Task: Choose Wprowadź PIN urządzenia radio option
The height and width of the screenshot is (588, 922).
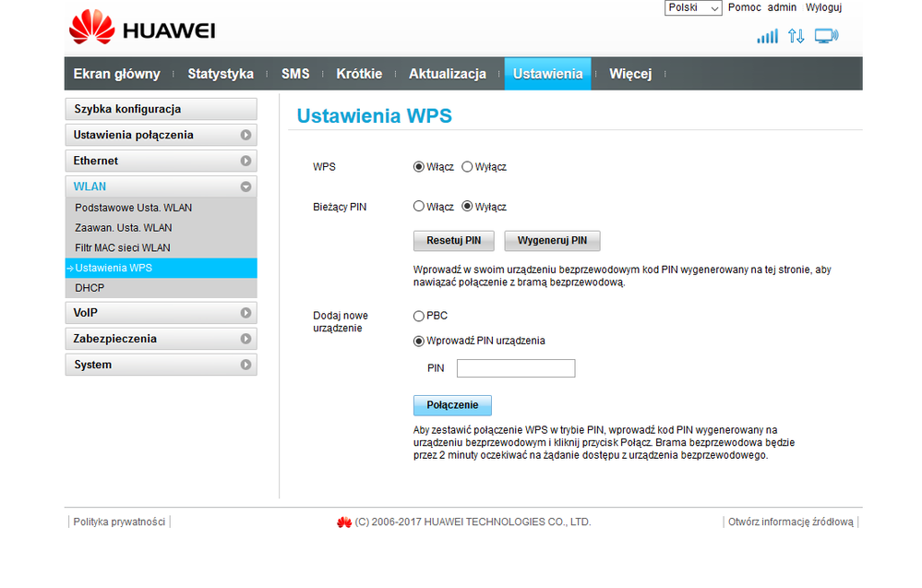Action: pyautogui.click(x=419, y=341)
